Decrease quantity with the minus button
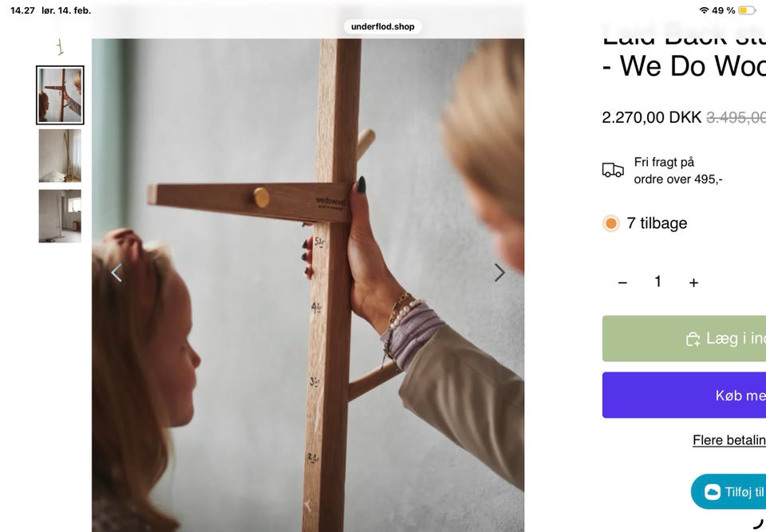Image resolution: width=766 pixels, height=532 pixels. 622,282
